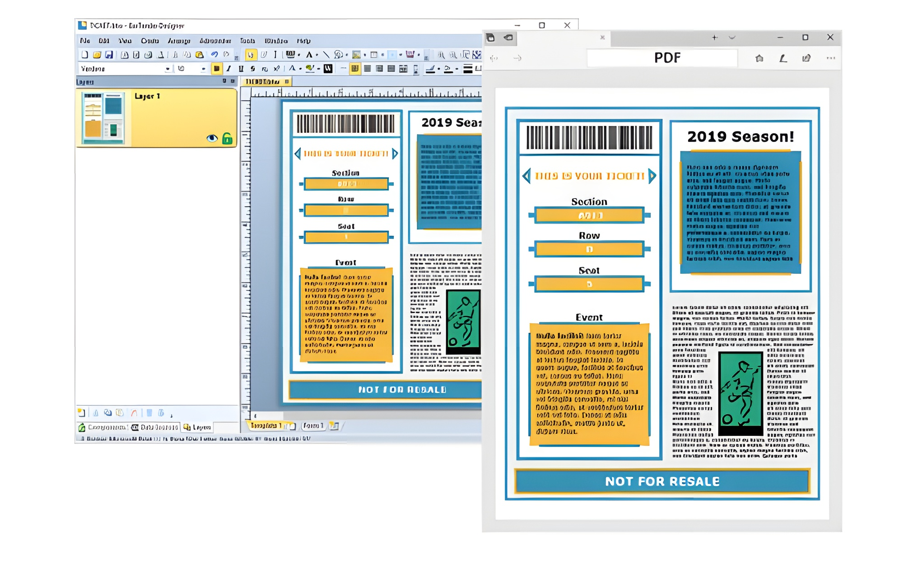The height and width of the screenshot is (588, 913).
Task: Select the Layer 1 thumbnail preview
Action: [104, 118]
